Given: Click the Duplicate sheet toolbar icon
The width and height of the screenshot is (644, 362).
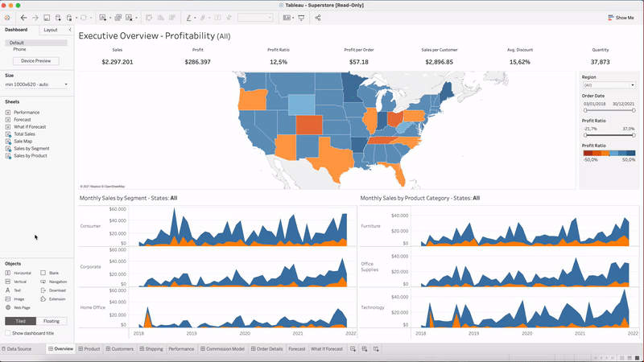Looking at the screenshot, I should point(118,18).
